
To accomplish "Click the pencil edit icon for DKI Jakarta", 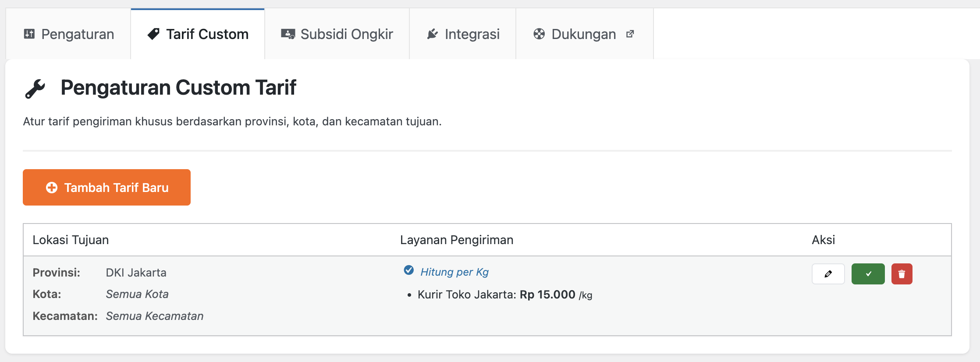I will click(828, 274).
